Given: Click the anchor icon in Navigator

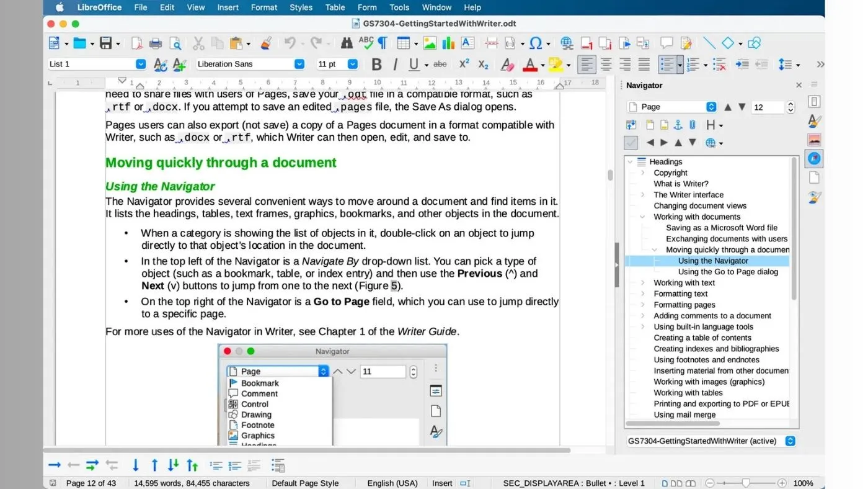Looking at the screenshot, I should point(678,125).
